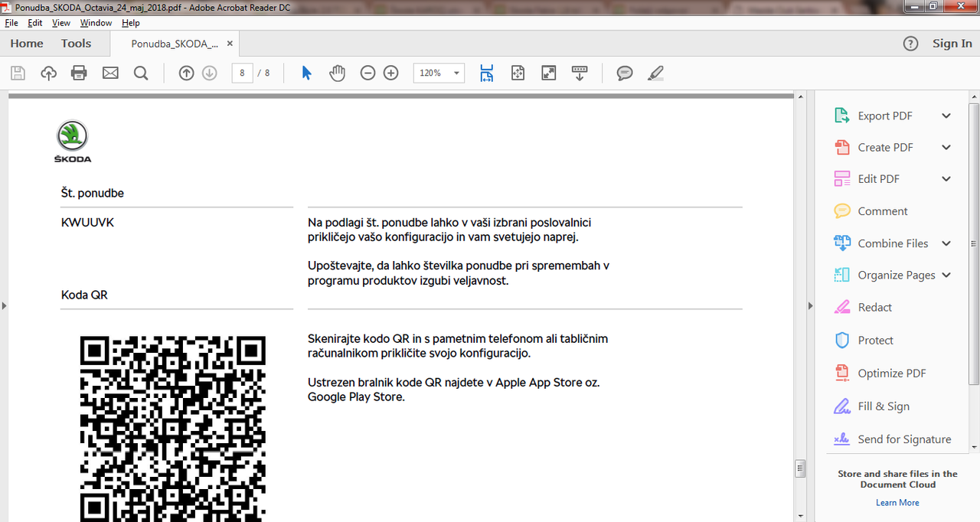Image resolution: width=980 pixels, height=522 pixels.
Task: Zoom in with plus icon
Action: pos(391,73)
